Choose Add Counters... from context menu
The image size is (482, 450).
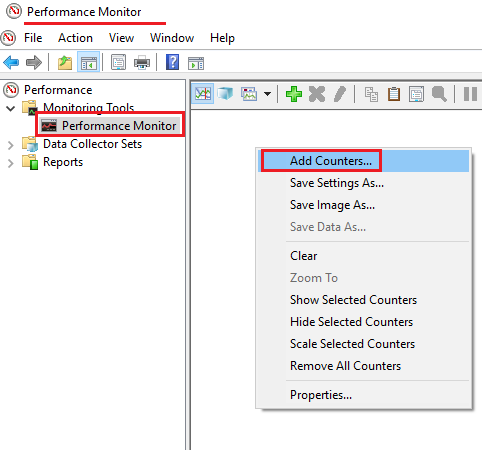(364, 161)
